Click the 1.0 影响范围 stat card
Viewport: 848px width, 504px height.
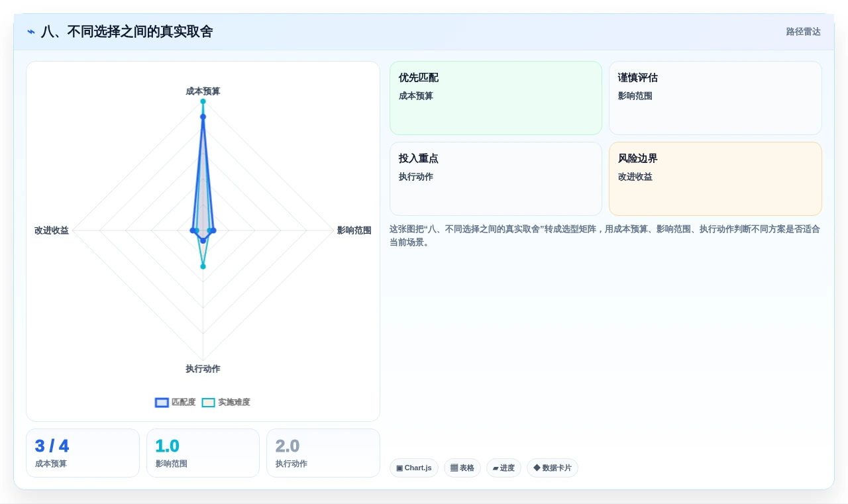point(203,453)
